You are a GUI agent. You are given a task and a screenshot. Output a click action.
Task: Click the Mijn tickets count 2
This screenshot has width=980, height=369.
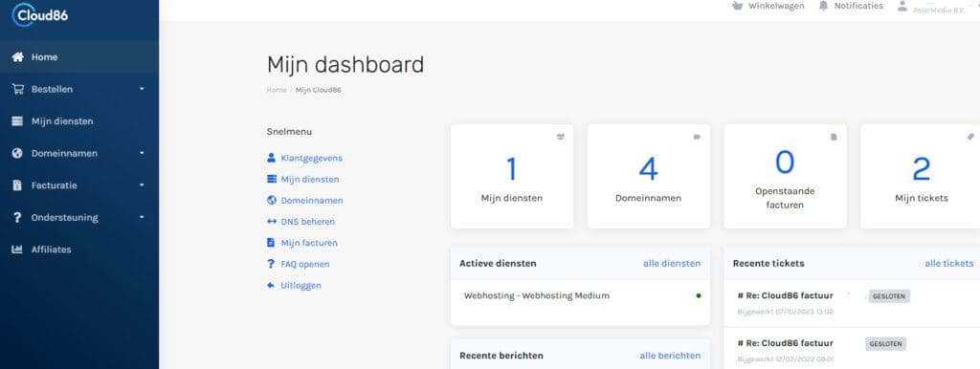coord(922,169)
